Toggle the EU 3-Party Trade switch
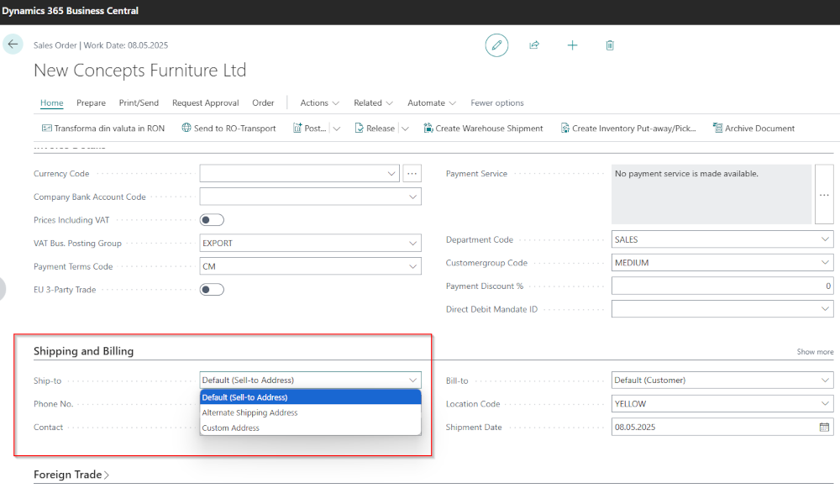 pos(212,290)
